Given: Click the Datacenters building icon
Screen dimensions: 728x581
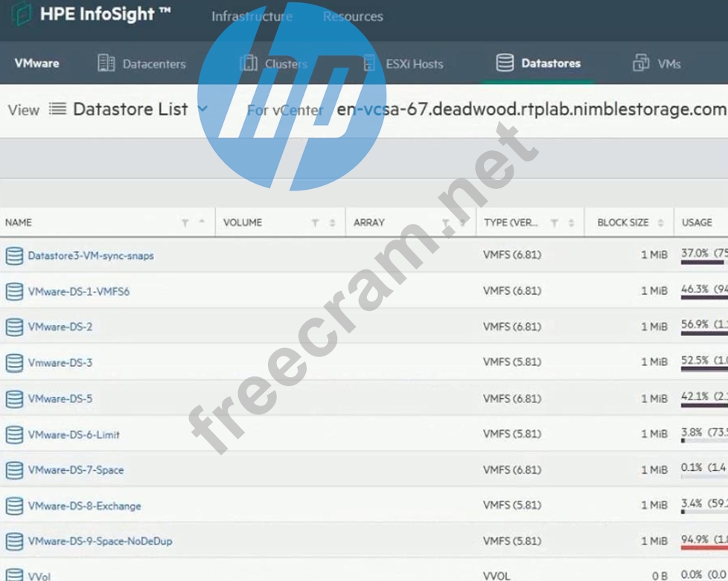Looking at the screenshot, I should [106, 63].
